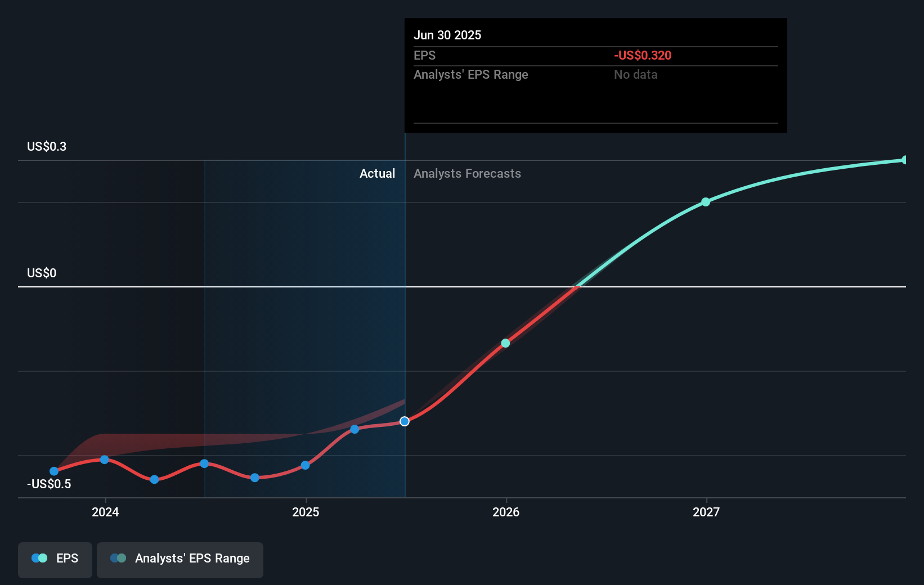Click the 2026 x-axis label
The image size is (924, 585).
point(506,512)
